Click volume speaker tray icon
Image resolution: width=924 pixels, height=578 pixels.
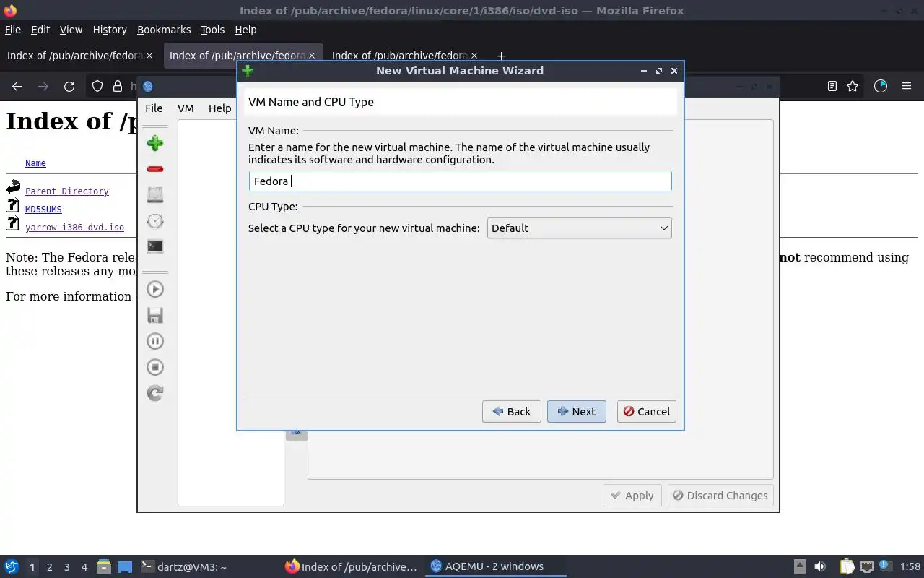[819, 566]
